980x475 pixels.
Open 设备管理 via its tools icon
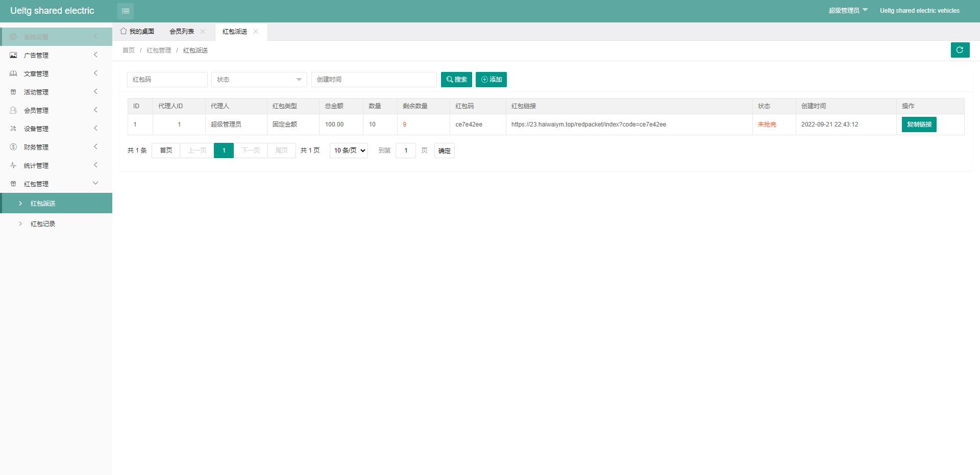click(13, 129)
